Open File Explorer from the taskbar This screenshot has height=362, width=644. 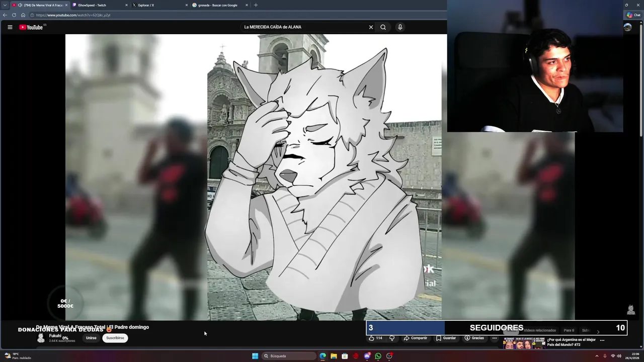(334, 356)
